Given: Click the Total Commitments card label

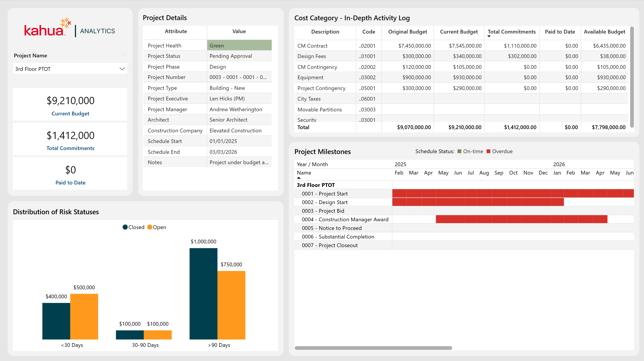Looking at the screenshot, I should 70,148.
